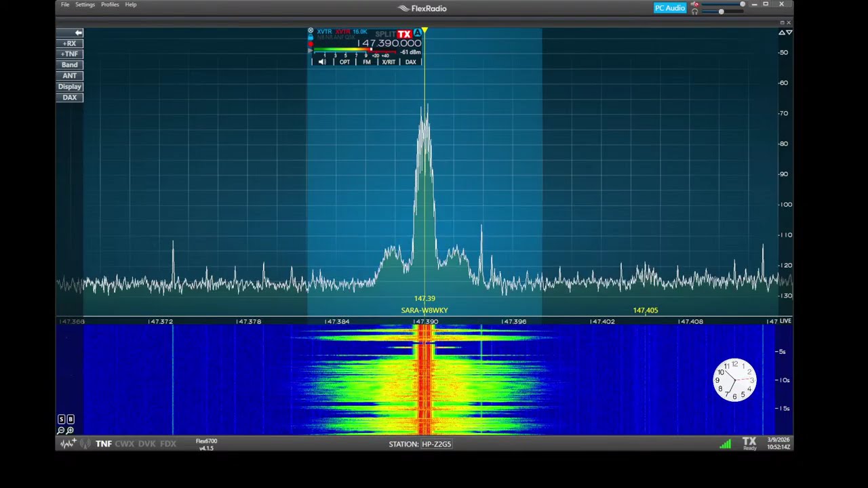This screenshot has height=488, width=868.
Task: Adjust the speaker volume slider
Action: [723, 4]
